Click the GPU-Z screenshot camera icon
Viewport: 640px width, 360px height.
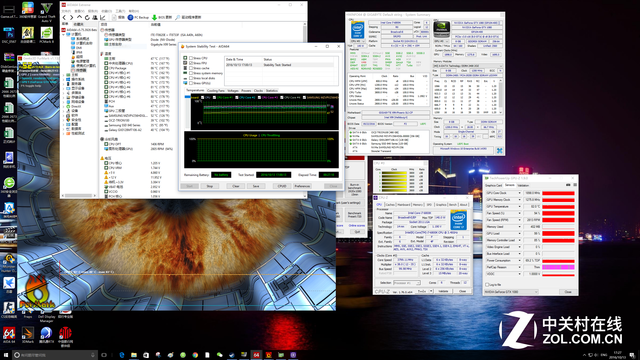[x=568, y=185]
